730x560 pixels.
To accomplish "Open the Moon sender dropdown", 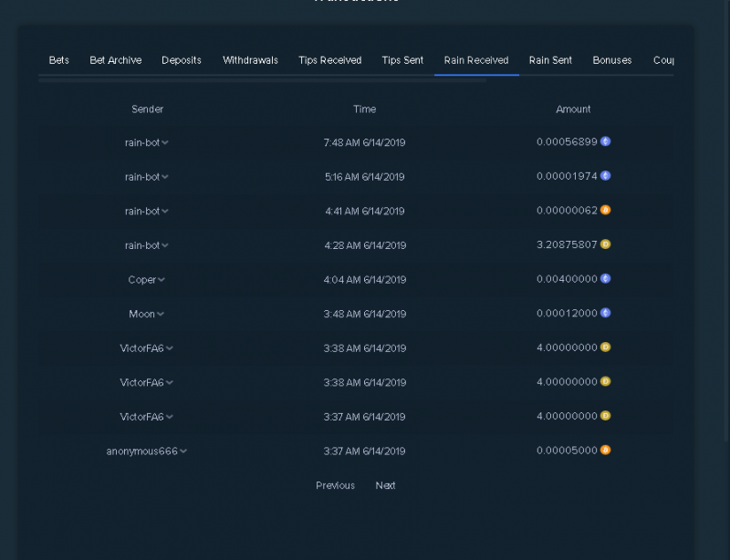I will (161, 315).
